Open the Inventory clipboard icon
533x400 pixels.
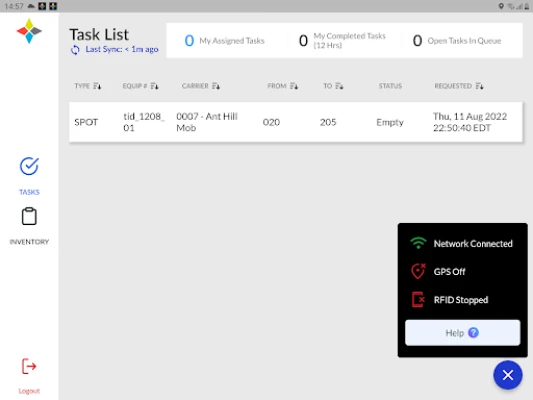29,216
